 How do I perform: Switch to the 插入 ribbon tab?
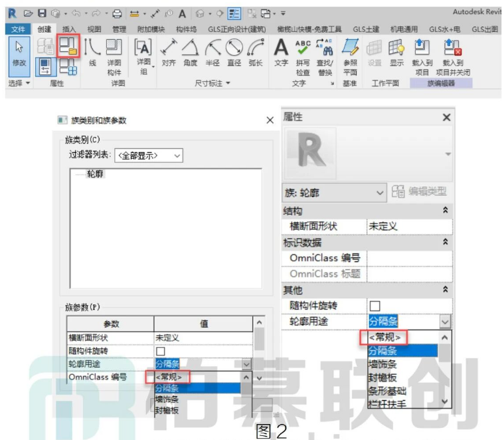(69, 29)
